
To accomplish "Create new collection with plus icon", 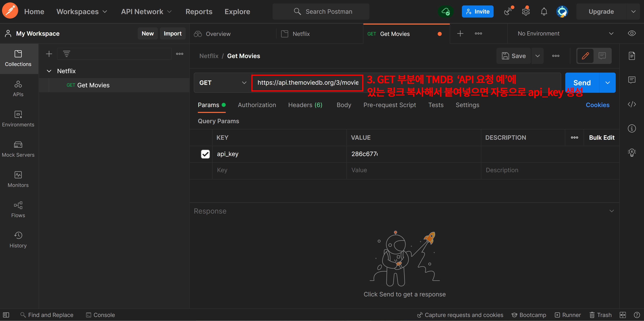I will tap(49, 54).
